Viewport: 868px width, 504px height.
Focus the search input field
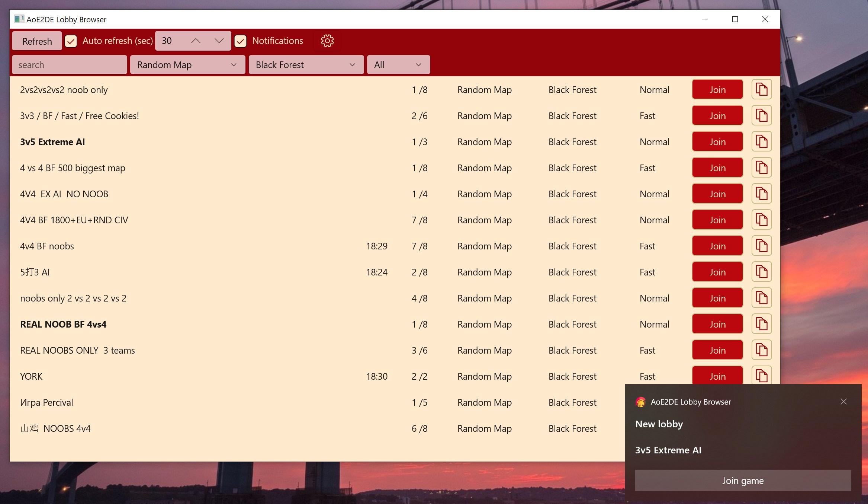pos(70,65)
